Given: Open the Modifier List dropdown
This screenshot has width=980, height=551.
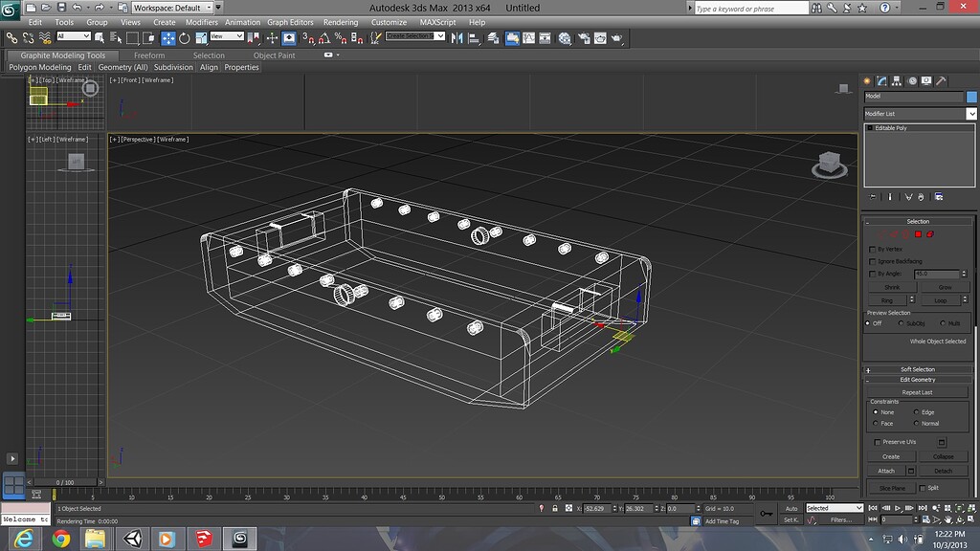Looking at the screenshot, I should (x=970, y=113).
